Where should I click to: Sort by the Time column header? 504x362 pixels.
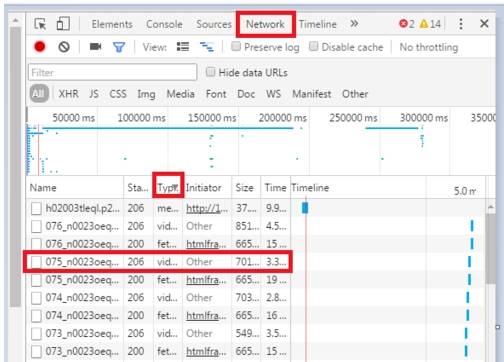coord(275,188)
